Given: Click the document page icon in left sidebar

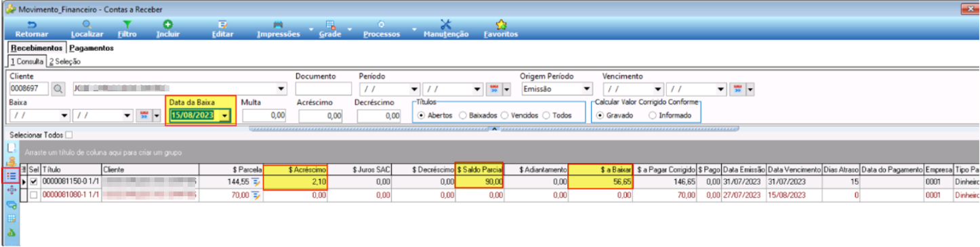Looking at the screenshot, I should pyautogui.click(x=11, y=148).
